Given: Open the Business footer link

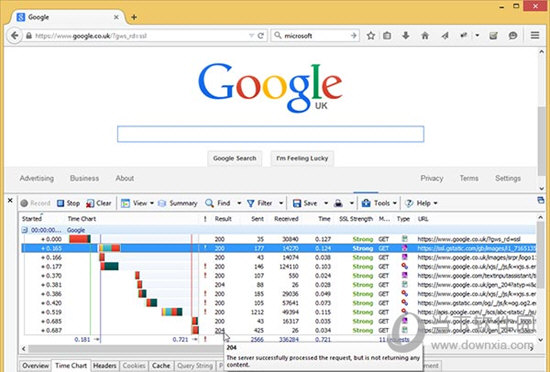Looking at the screenshot, I should 84,178.
